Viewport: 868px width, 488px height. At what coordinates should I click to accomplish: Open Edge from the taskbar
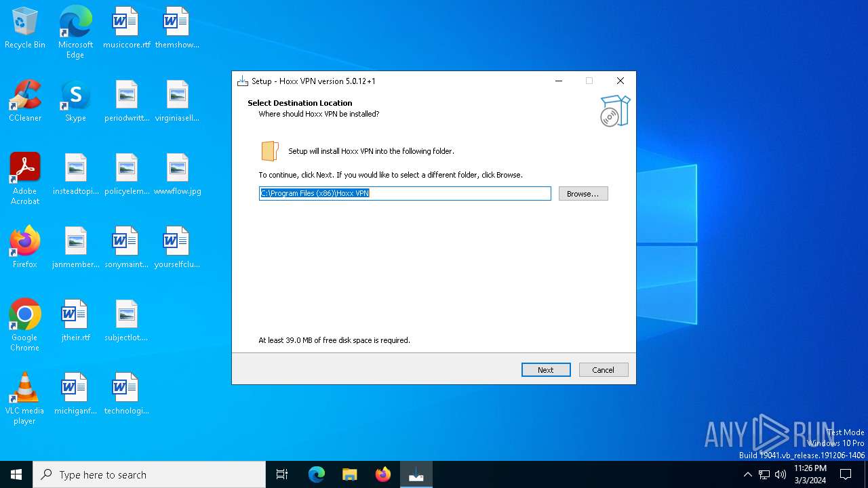pyautogui.click(x=317, y=474)
